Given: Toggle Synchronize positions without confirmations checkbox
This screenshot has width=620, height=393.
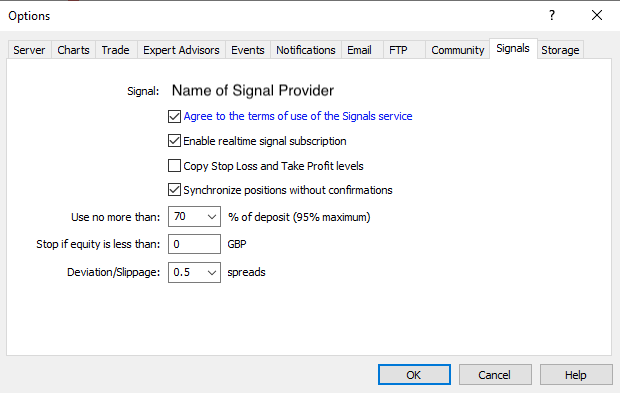Looking at the screenshot, I should (174, 190).
